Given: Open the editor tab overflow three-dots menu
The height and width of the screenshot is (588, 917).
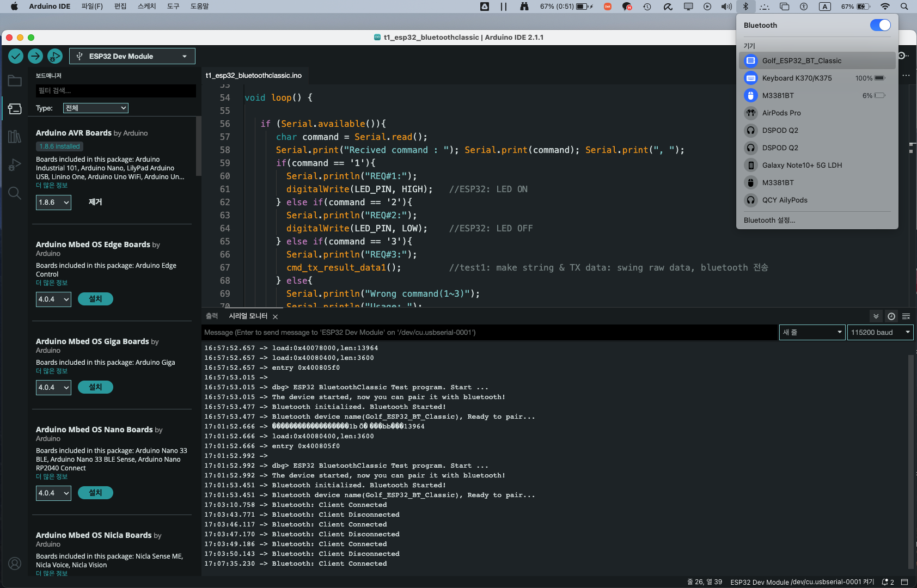Looking at the screenshot, I should [906, 76].
